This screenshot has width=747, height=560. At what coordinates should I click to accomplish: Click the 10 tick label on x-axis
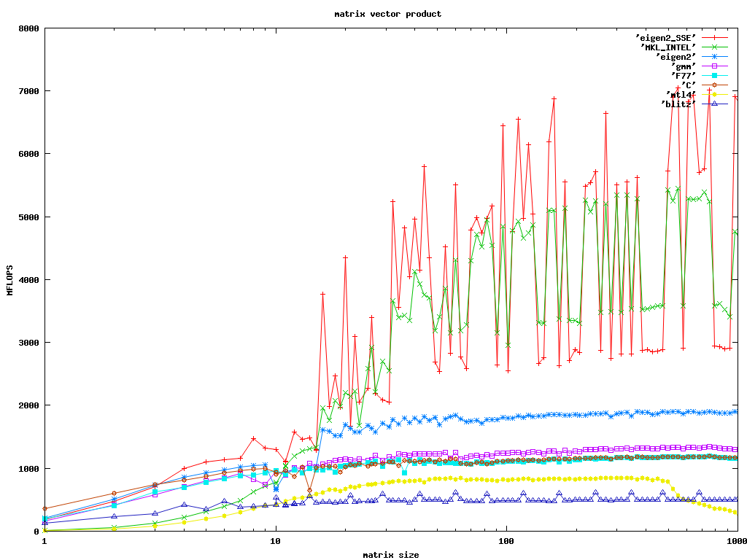(276, 542)
